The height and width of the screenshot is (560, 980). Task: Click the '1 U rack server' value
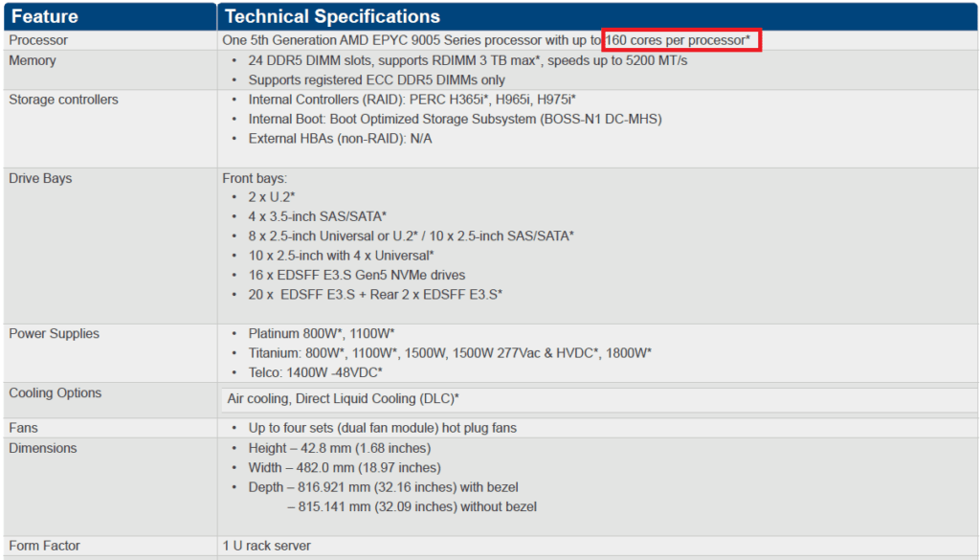click(266, 546)
